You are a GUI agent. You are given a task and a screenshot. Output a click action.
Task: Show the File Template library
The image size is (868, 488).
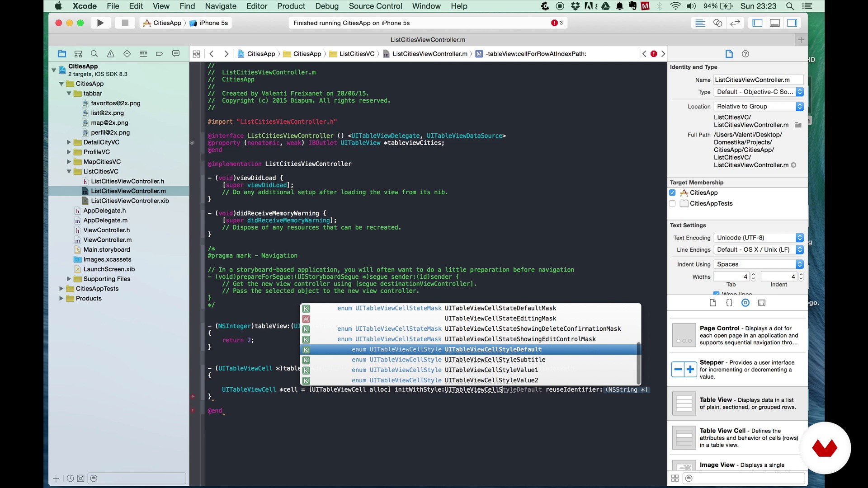(713, 303)
